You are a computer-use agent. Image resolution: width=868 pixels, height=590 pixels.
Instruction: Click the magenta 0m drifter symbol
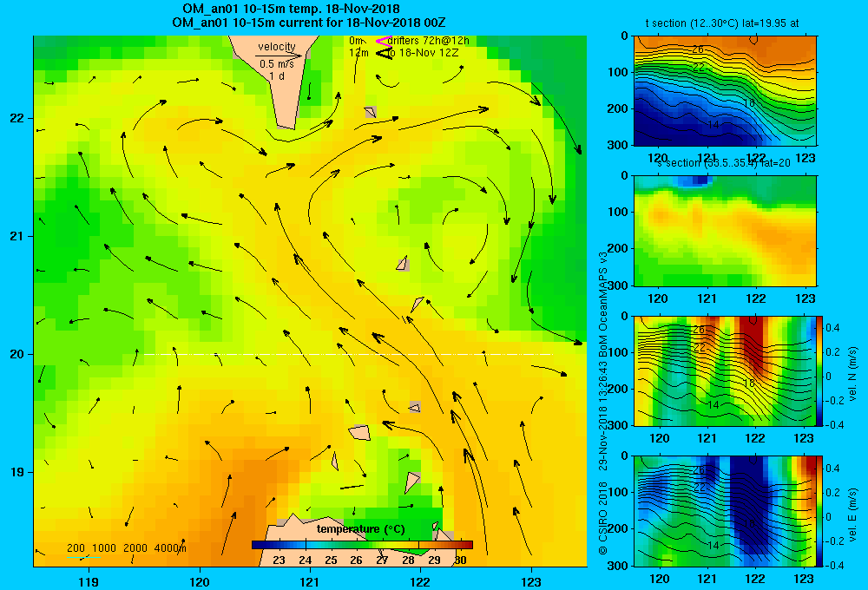383,41
